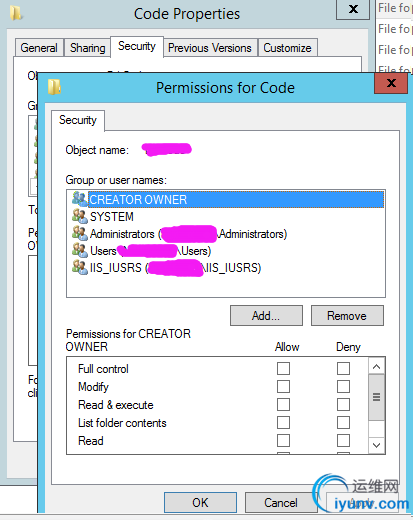This screenshot has height=520, width=415.
Task: Check Deny for Modify permission
Action: [x=343, y=387]
